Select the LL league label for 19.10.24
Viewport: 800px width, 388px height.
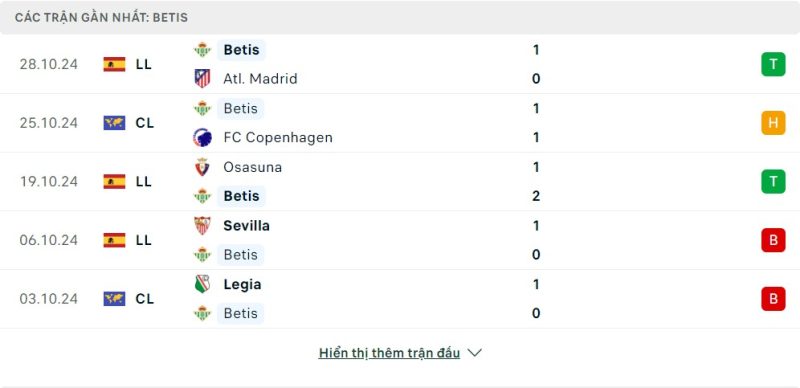coord(144,182)
